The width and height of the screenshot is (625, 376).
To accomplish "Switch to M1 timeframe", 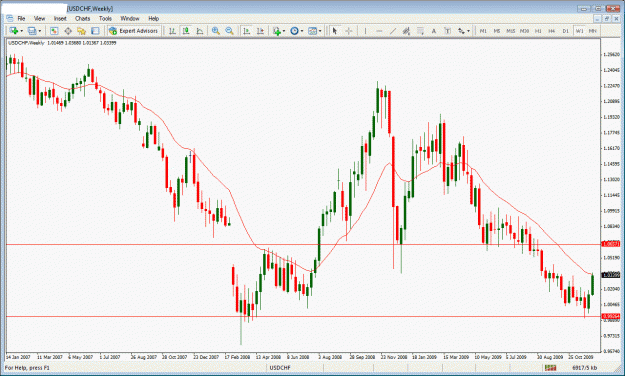I will coord(483,31).
